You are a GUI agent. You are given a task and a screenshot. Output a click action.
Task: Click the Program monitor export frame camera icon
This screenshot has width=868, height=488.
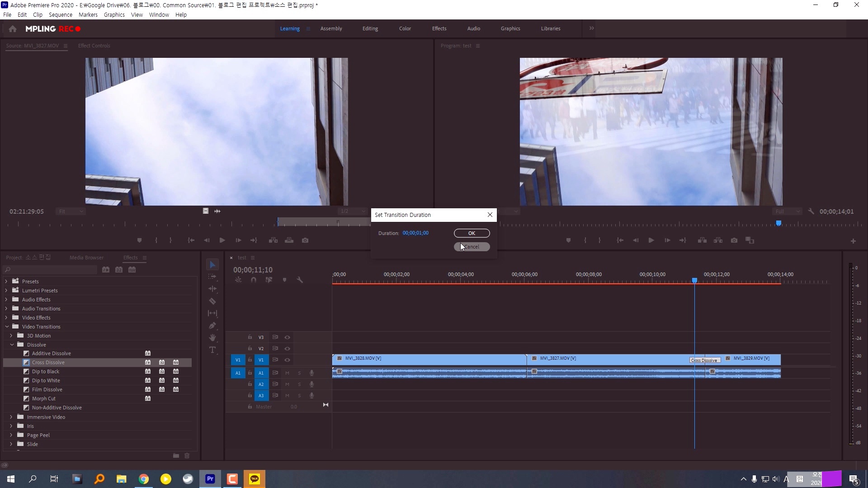(x=734, y=240)
